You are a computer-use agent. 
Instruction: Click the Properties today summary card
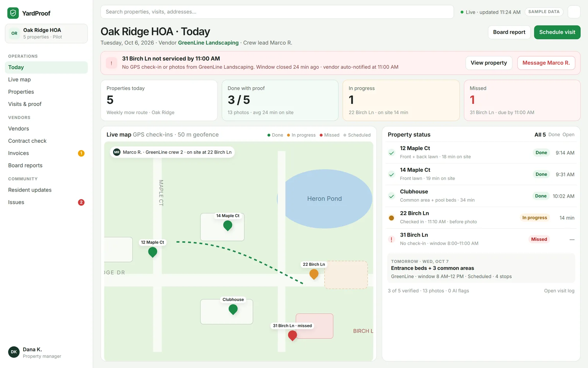pos(159,100)
